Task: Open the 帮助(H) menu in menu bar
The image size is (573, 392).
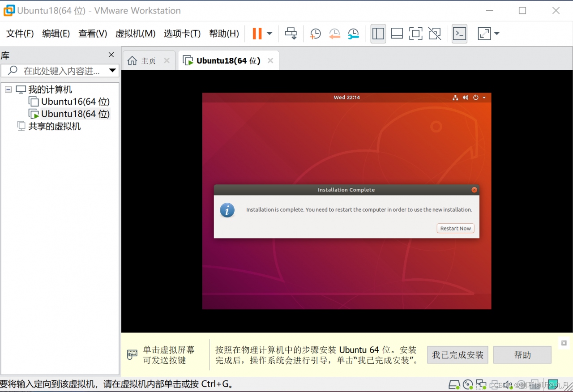Action: (224, 34)
